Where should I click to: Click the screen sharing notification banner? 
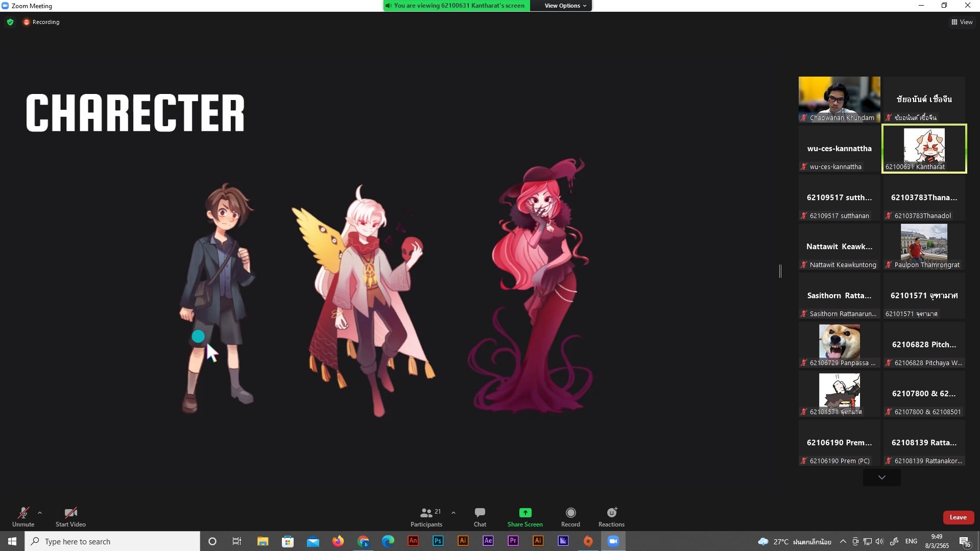point(457,6)
